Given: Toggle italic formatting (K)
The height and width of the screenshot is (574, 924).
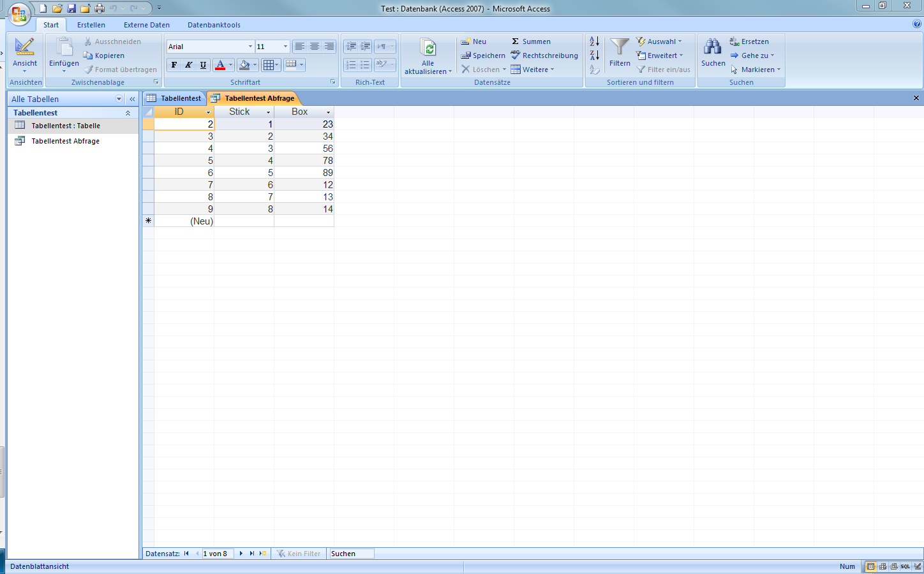Looking at the screenshot, I should [188, 65].
